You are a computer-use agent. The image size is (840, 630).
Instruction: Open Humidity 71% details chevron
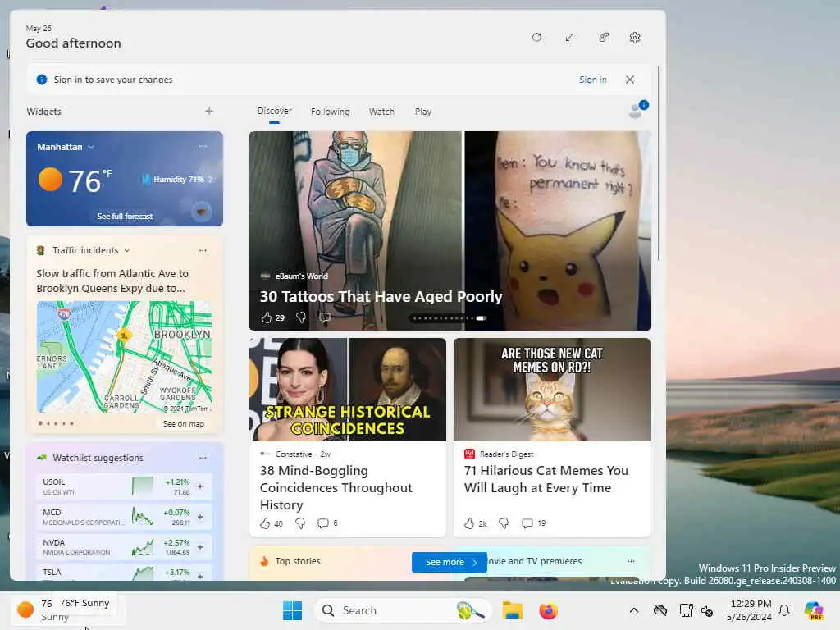[x=211, y=180]
